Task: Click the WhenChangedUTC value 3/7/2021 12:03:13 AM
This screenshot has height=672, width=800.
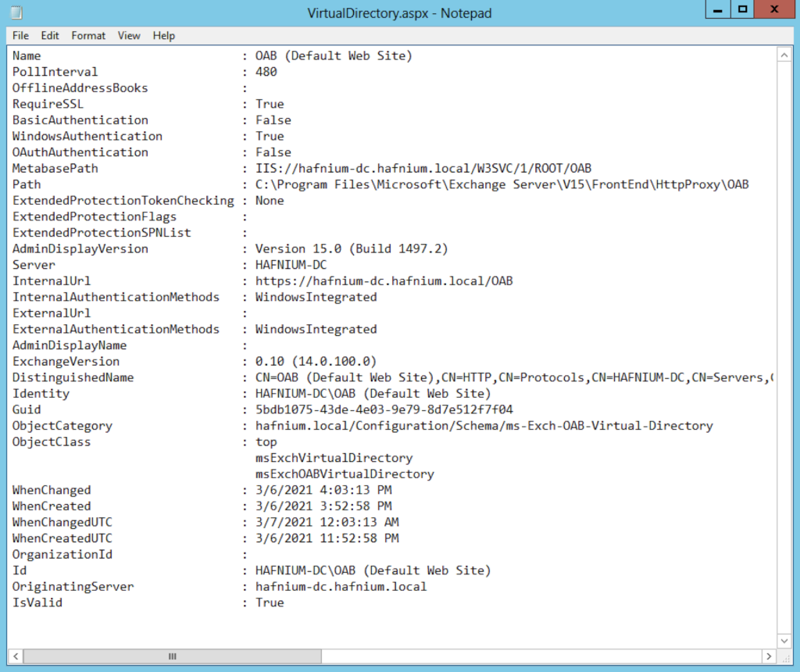Action: tap(327, 522)
